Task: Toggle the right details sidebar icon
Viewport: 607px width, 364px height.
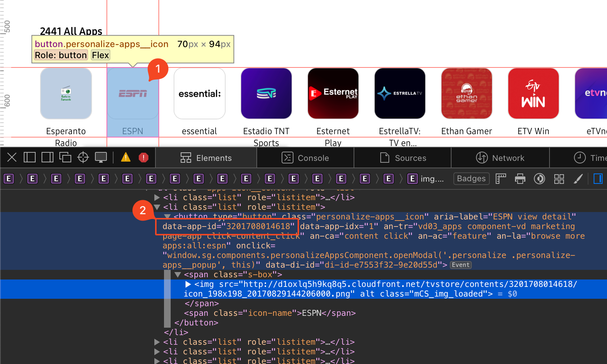Action: click(x=598, y=179)
